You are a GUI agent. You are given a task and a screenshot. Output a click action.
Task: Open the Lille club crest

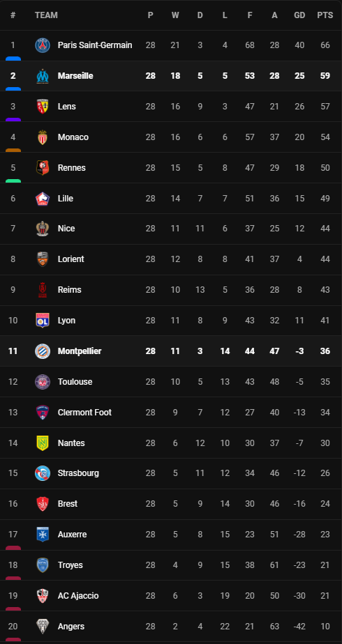[43, 199]
